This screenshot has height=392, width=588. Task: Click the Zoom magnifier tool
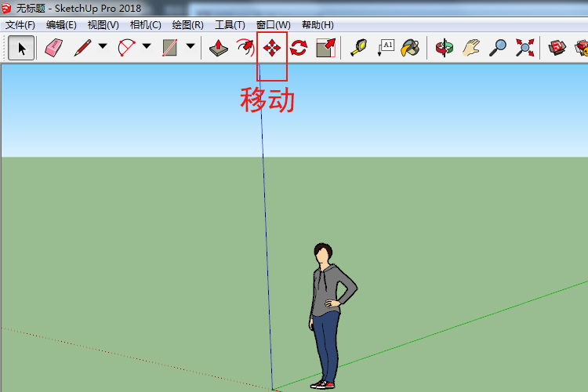497,48
